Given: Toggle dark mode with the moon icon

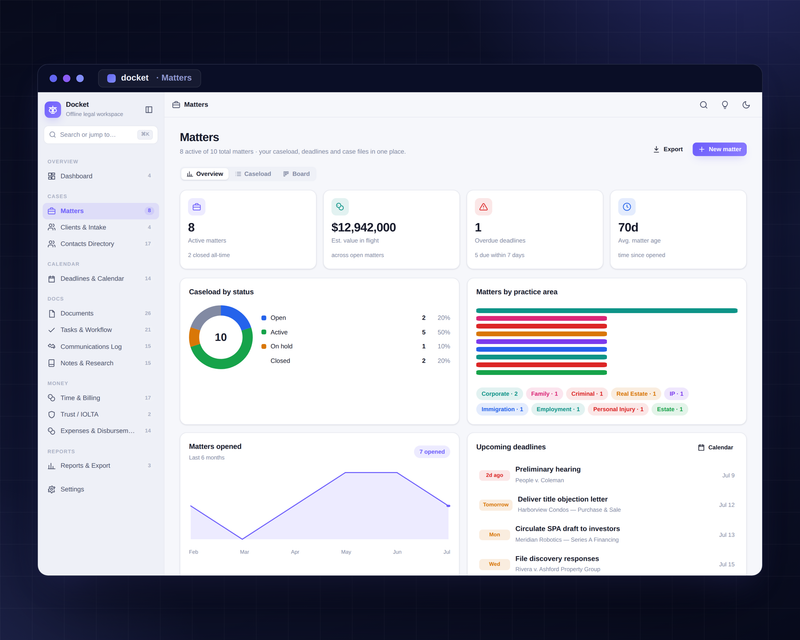Looking at the screenshot, I should (x=746, y=105).
